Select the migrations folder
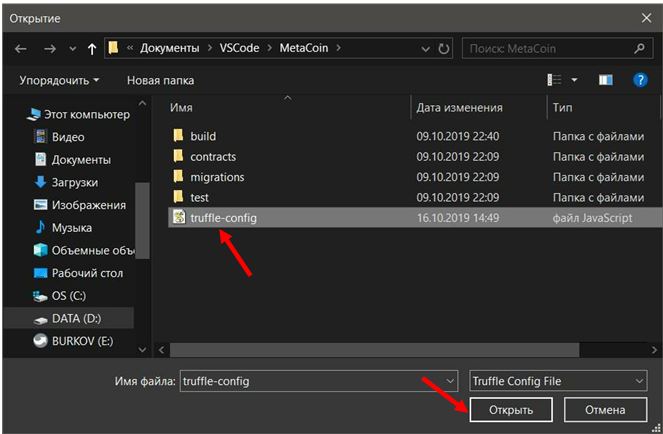The width and height of the screenshot is (663, 434). point(216,177)
